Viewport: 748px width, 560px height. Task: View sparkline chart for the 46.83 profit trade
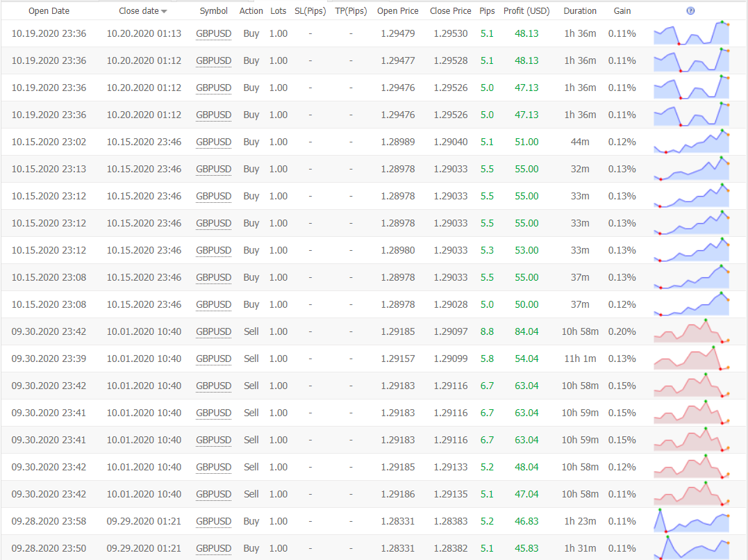click(691, 520)
